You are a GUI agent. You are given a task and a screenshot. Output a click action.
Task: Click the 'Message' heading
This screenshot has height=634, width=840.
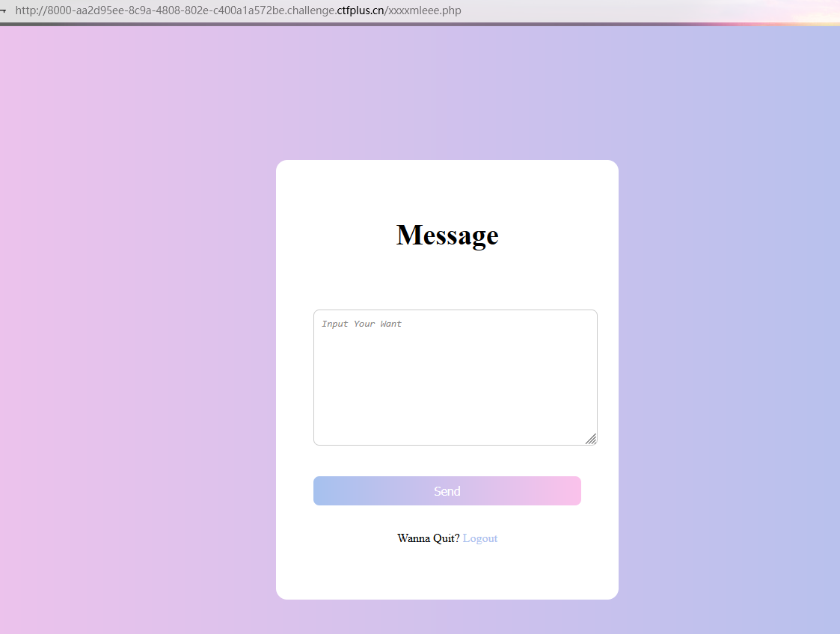click(447, 235)
